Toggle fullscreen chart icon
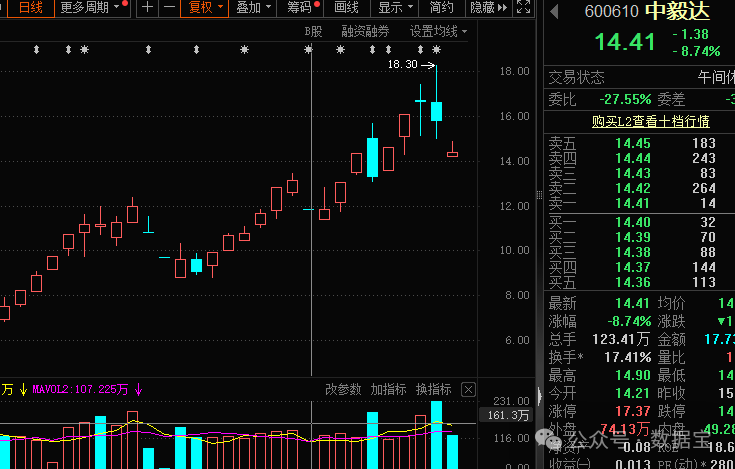The height and width of the screenshot is (469, 735). 523,7
